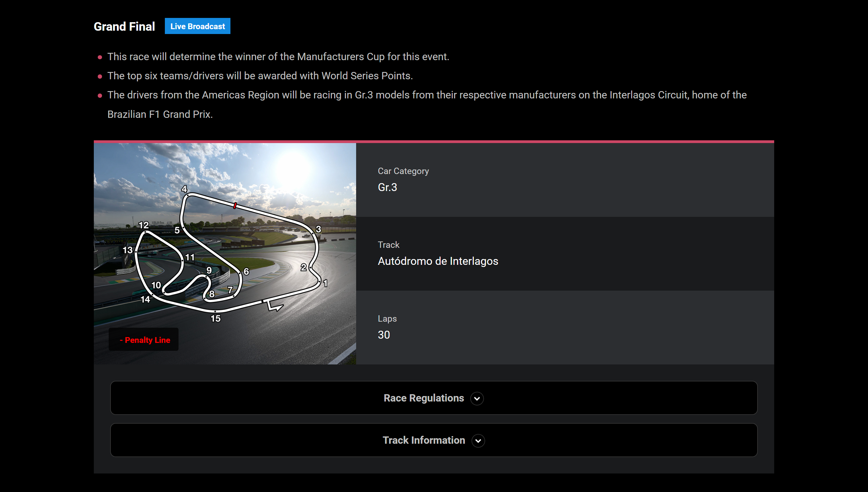The width and height of the screenshot is (868, 492).
Task: Expand the Track Information section
Action: [x=424, y=440]
